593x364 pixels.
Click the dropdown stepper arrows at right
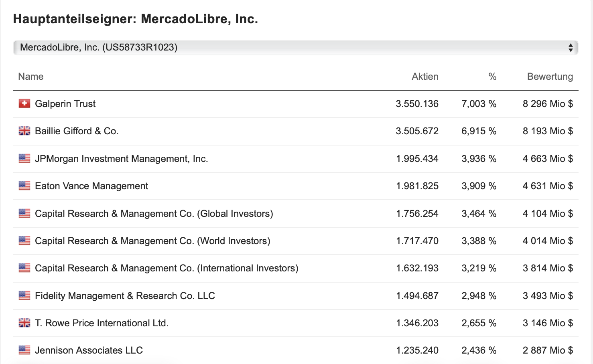[570, 48]
